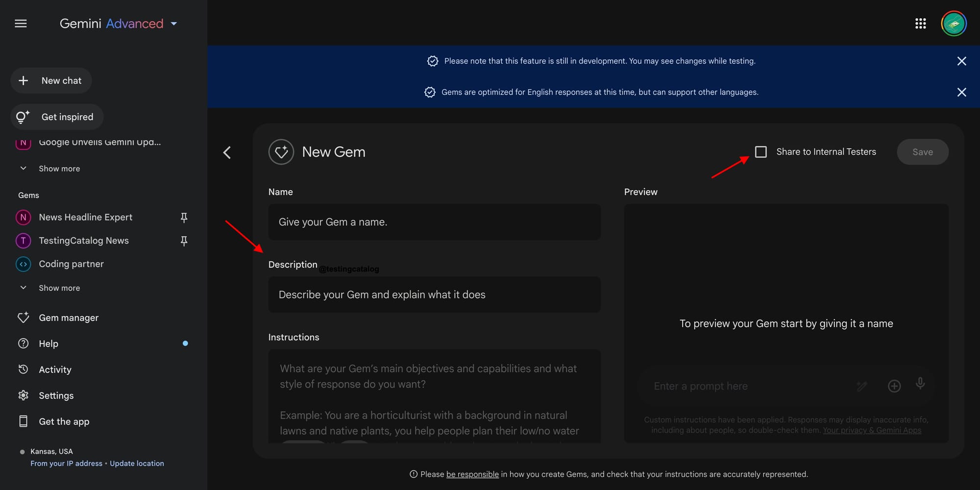
Task: Click the phone icon for Get the app
Action: (x=23, y=421)
